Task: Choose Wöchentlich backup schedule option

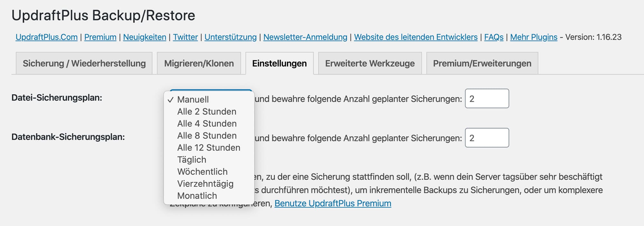Action: (x=209, y=172)
